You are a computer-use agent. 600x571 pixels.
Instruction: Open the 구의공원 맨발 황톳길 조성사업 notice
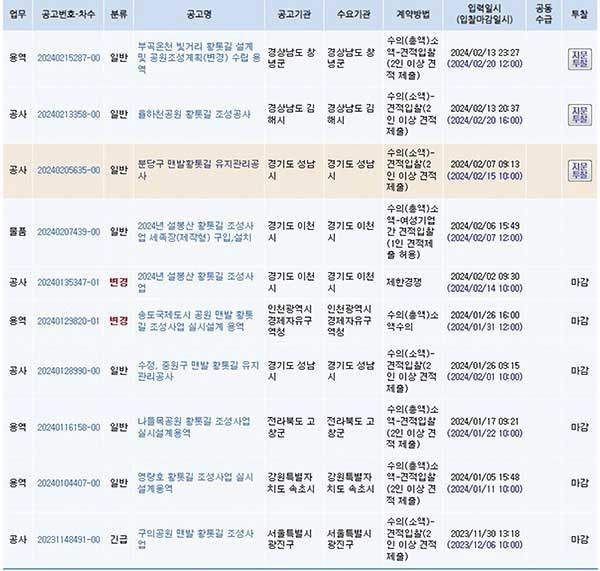tap(196, 539)
